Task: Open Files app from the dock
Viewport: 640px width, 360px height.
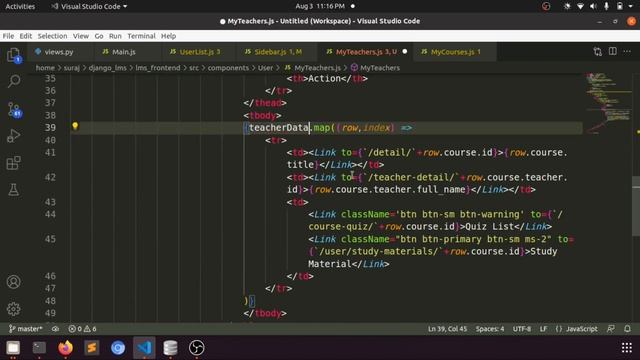Action: (13, 348)
